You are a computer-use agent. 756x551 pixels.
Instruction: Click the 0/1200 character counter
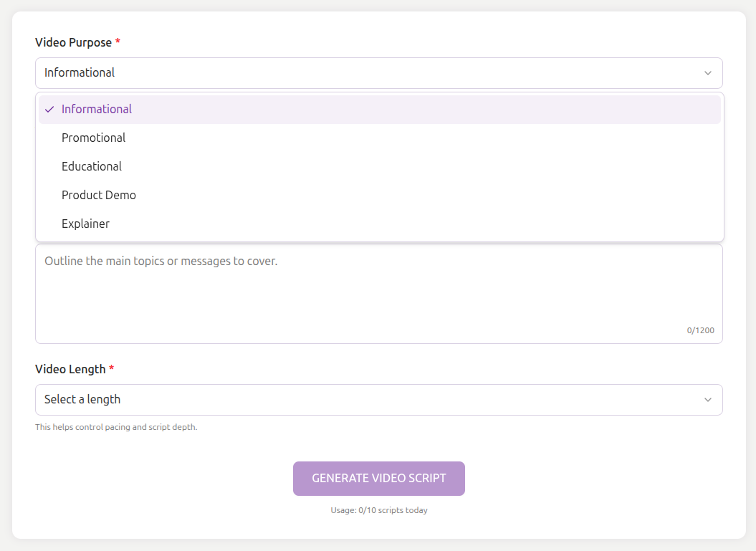click(700, 330)
